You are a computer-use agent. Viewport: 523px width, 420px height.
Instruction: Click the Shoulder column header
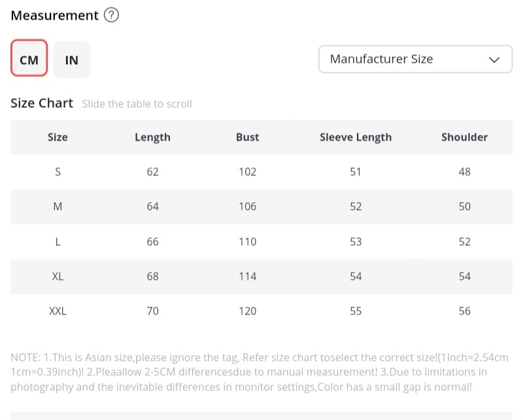464,137
